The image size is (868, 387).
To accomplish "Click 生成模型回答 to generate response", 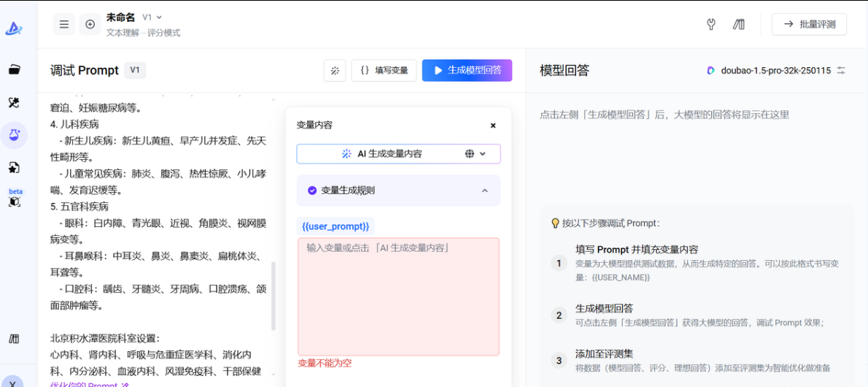I will tap(467, 70).
